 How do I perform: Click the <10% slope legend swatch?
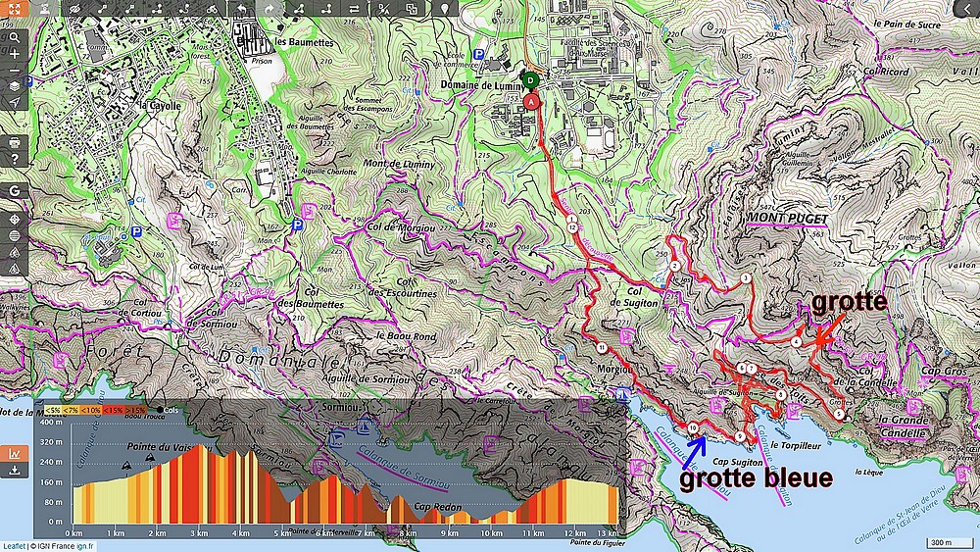click(92, 410)
